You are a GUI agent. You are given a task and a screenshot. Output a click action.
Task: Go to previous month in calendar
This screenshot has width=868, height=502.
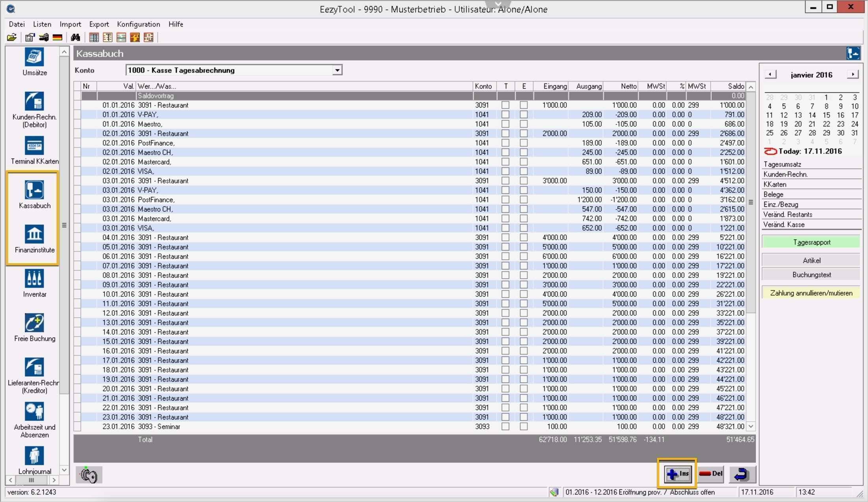770,74
